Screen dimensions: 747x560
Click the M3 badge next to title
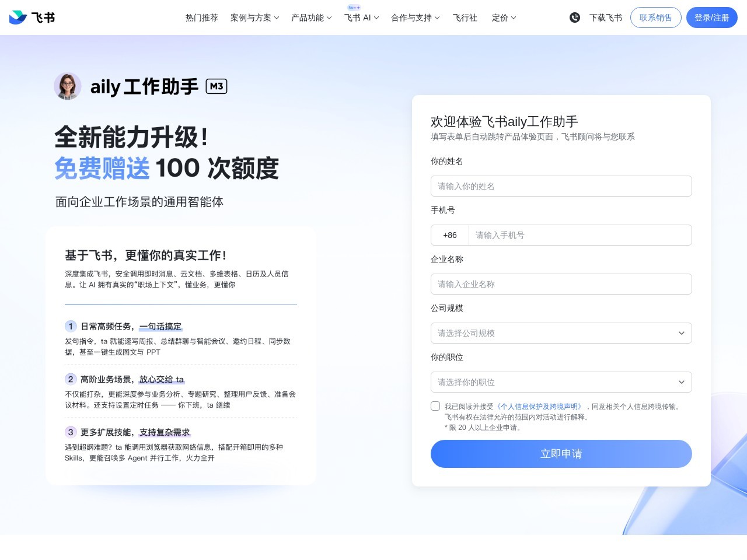217,86
